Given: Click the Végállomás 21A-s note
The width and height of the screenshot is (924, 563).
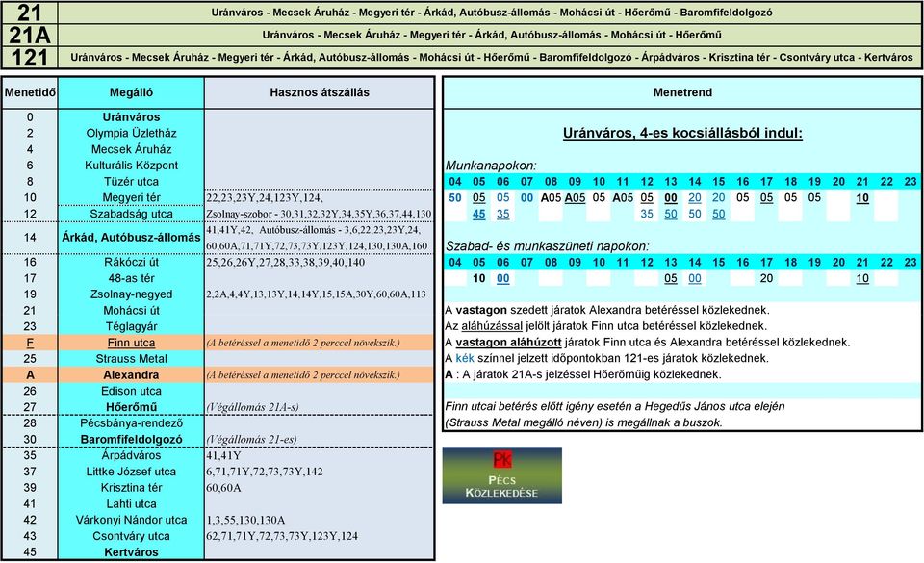Looking at the screenshot, I should [252, 407].
